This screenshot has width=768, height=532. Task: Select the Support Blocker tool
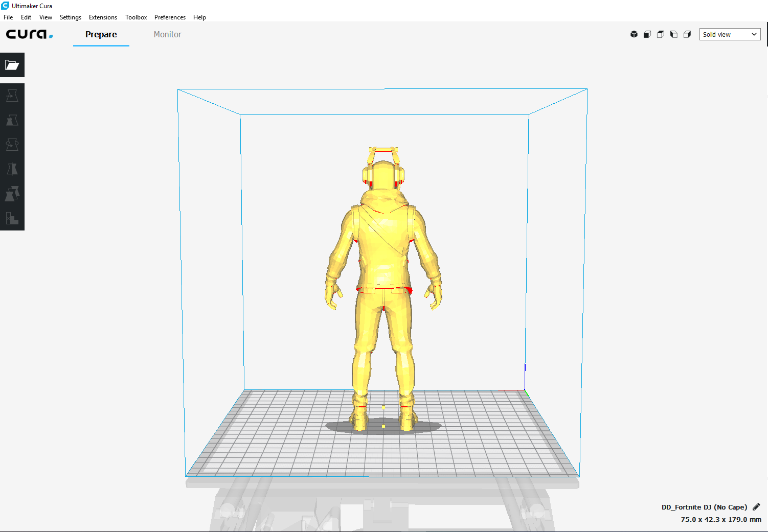click(x=12, y=218)
